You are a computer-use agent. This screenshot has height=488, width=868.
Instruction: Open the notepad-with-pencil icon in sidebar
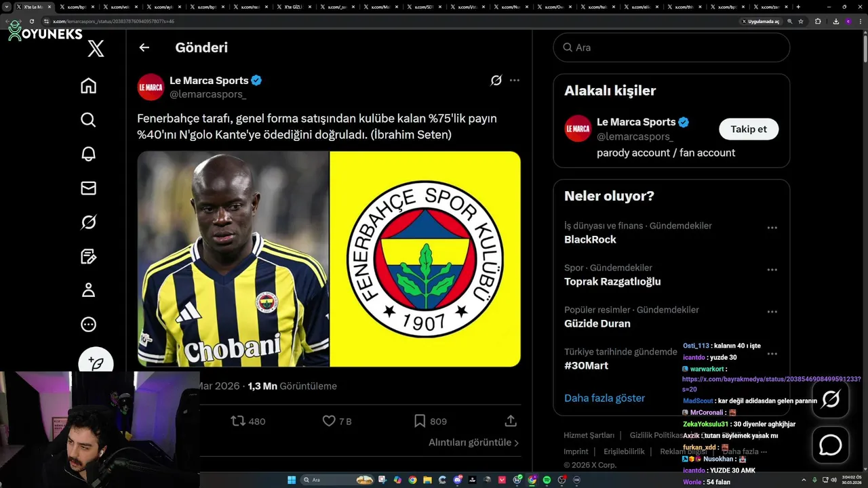[88, 256]
